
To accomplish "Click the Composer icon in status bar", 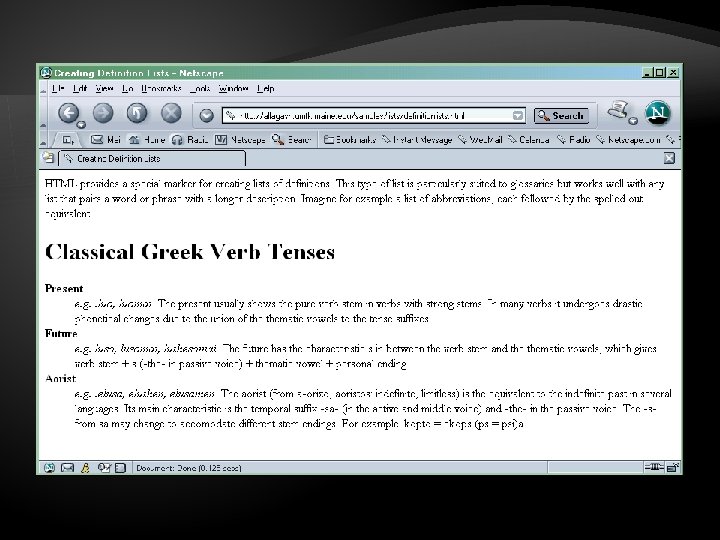I will click(x=104, y=468).
